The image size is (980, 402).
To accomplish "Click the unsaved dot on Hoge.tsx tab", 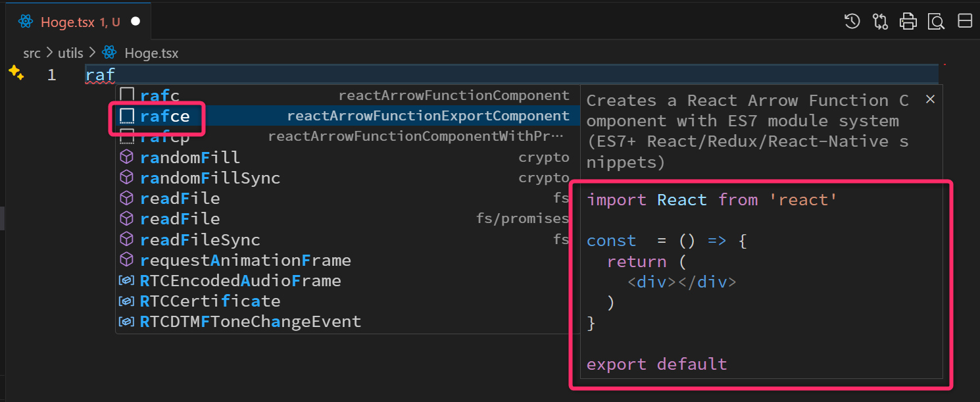I will click(135, 22).
